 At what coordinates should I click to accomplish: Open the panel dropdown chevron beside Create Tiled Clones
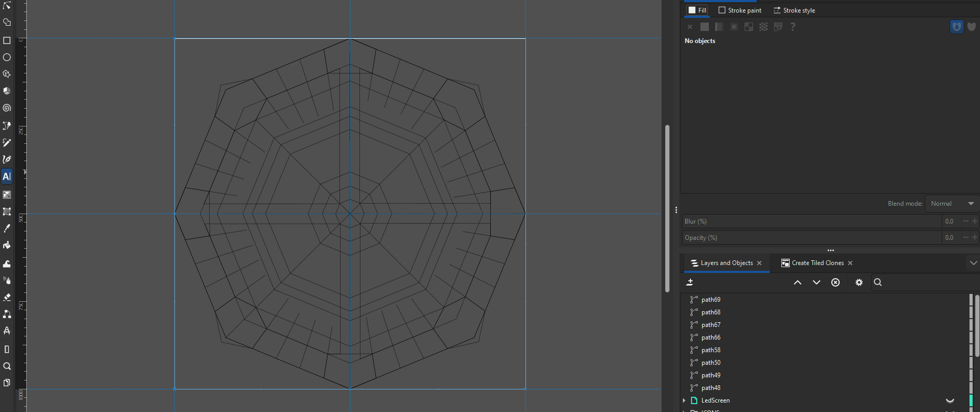(x=973, y=263)
